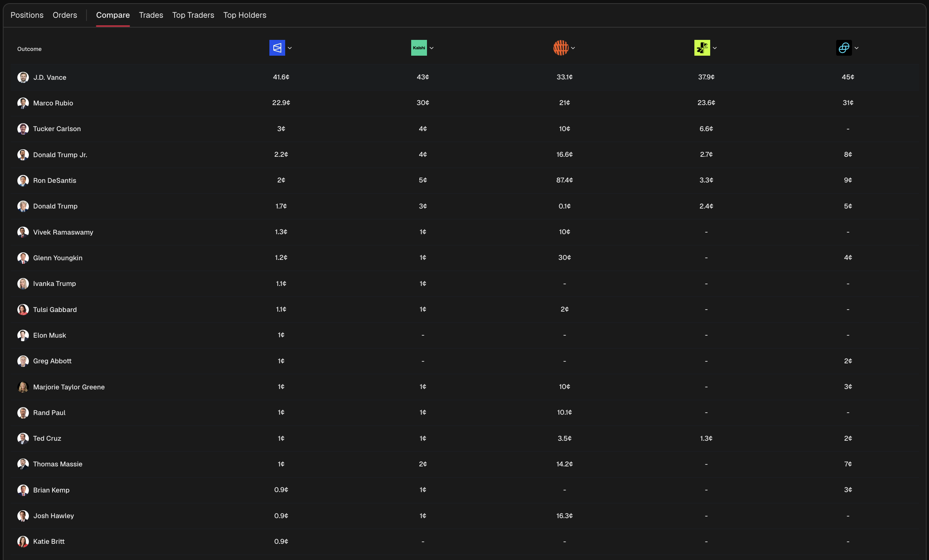Click Greg Abbott's avatar
The height and width of the screenshot is (560, 929).
(x=23, y=361)
